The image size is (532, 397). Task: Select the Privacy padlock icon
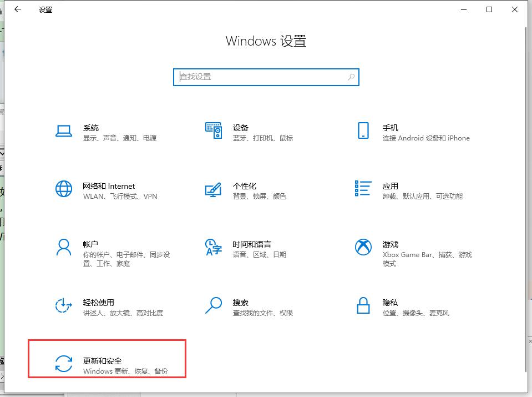[x=363, y=305]
